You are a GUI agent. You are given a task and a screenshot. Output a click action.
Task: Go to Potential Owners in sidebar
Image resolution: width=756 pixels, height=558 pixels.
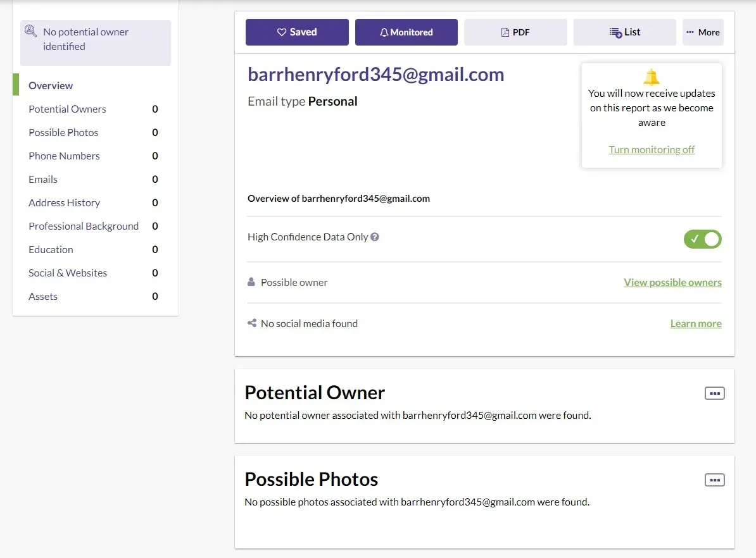67,109
